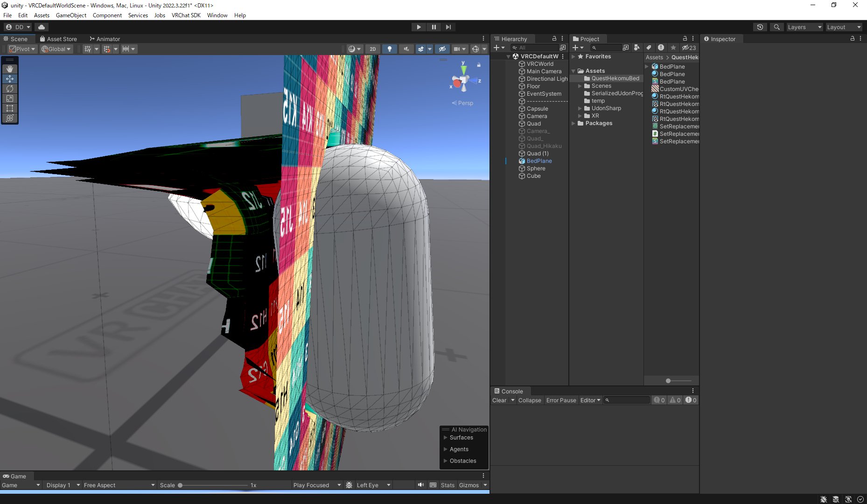Expand the Favorites tree node
This screenshot has height=504, width=867.
[x=573, y=56]
